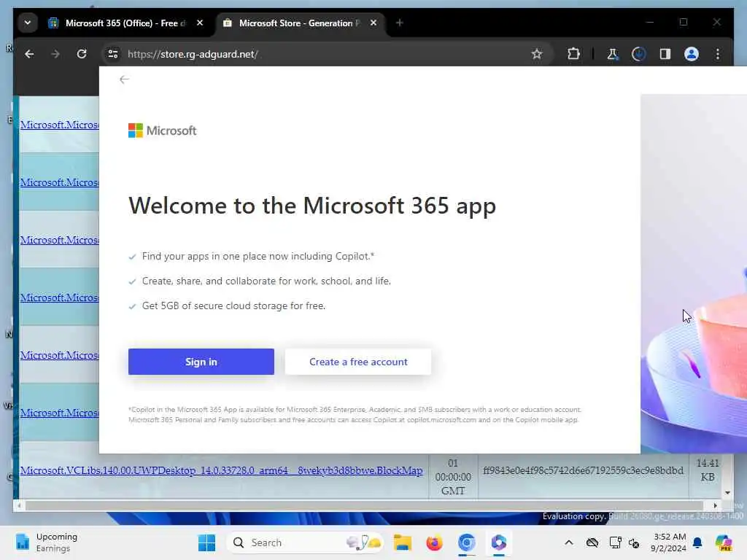Open the browser side panel icon
The image size is (747, 560).
coord(665,54)
